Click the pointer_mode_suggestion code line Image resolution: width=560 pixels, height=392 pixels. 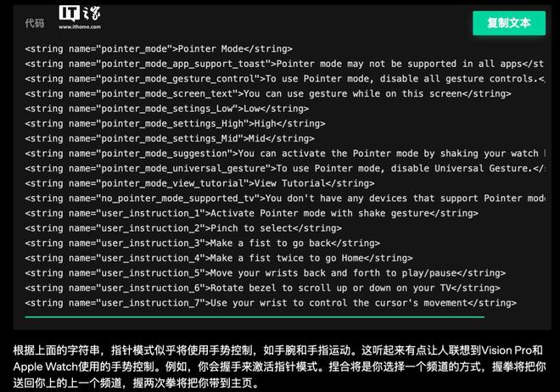point(282,154)
